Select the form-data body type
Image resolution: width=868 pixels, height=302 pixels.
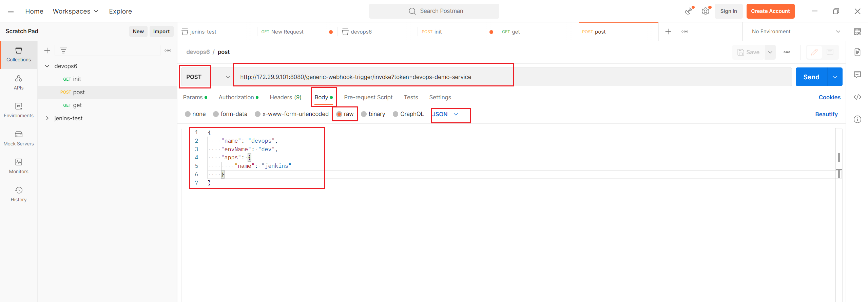coord(230,114)
